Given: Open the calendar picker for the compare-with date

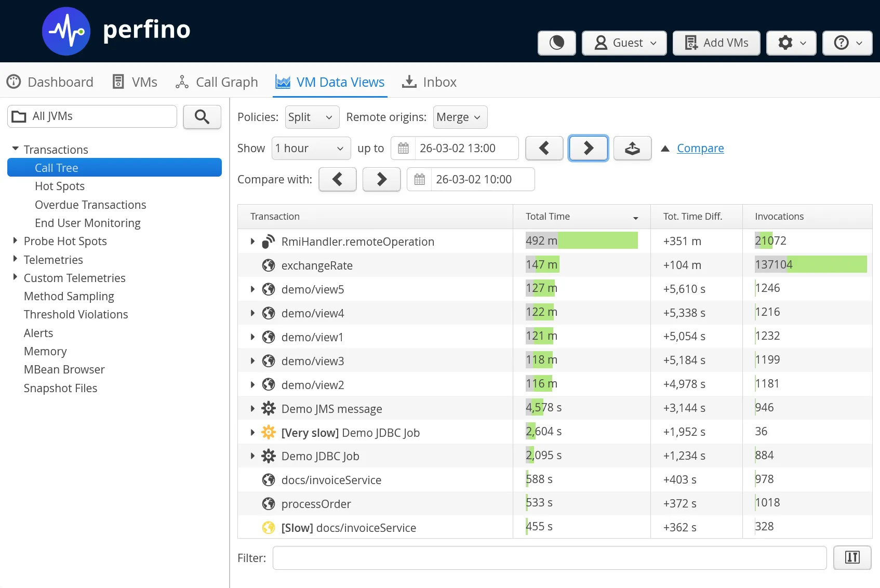Looking at the screenshot, I should click(419, 180).
